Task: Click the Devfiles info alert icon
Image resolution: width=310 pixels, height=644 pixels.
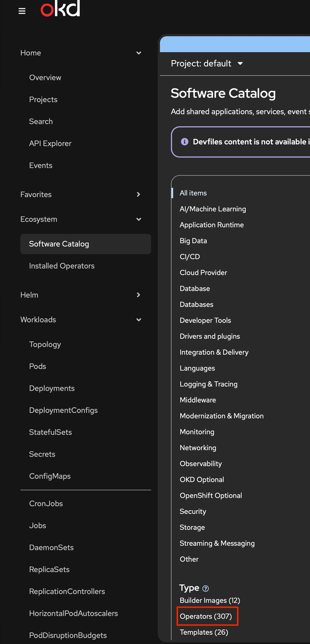Action: point(185,142)
